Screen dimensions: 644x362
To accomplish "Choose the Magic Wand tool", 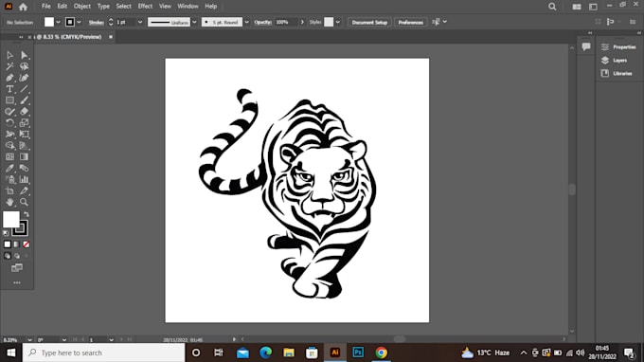I will [x=9, y=66].
